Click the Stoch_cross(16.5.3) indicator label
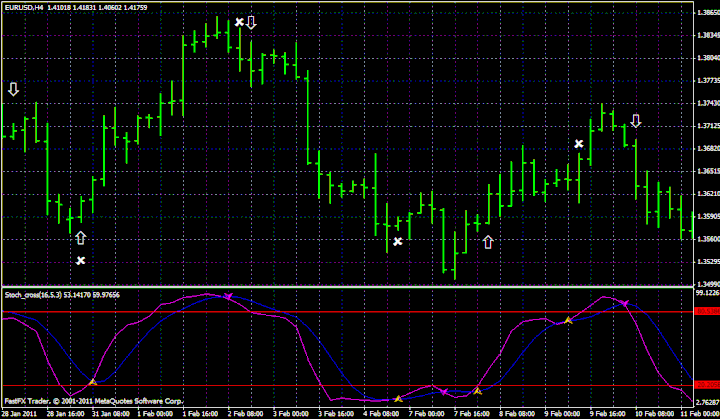Viewport: 720px width, 419px height. (x=33, y=295)
